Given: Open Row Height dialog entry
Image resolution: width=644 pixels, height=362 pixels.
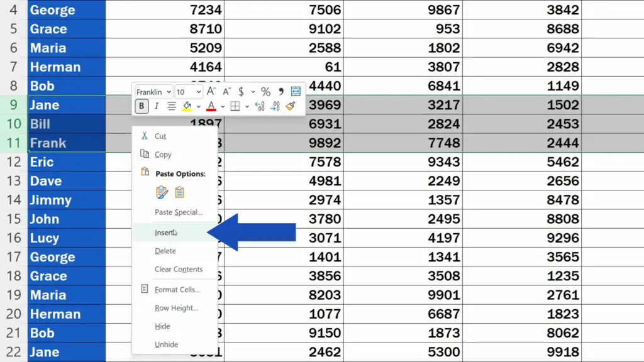Looking at the screenshot, I should click(175, 308).
